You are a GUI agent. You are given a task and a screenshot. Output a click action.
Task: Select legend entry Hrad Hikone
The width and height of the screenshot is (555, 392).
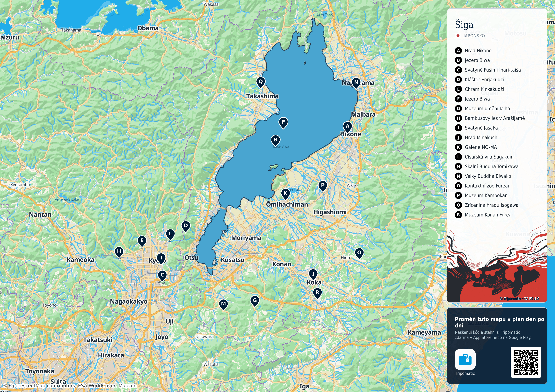[478, 51]
